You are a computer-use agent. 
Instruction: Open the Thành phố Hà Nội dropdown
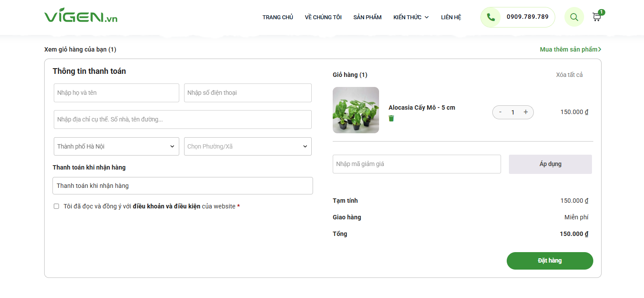pos(116,146)
